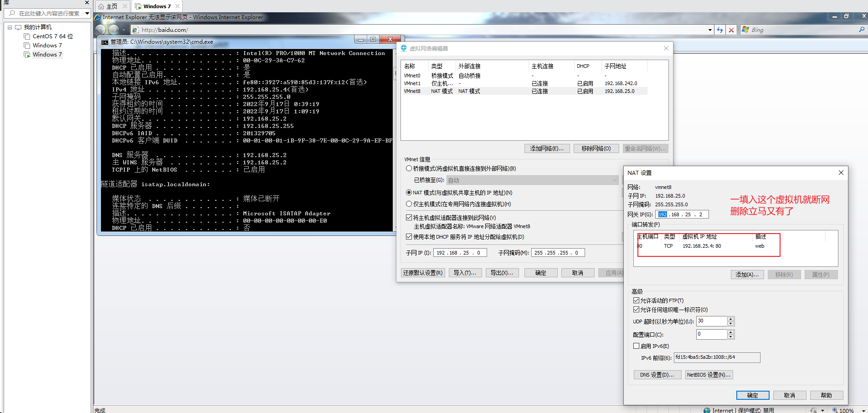Click 配置端口 spinner down arrow
Viewport: 868px width, 413px height.
pyautogui.click(x=731, y=337)
